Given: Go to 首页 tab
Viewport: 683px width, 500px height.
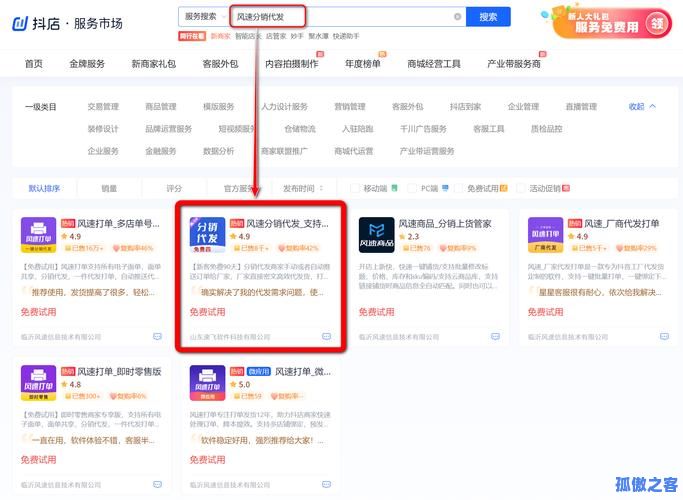Looking at the screenshot, I should (x=34, y=64).
